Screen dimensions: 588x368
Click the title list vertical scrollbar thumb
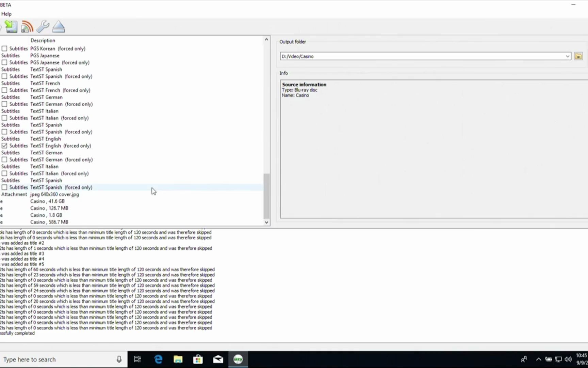coord(266,196)
